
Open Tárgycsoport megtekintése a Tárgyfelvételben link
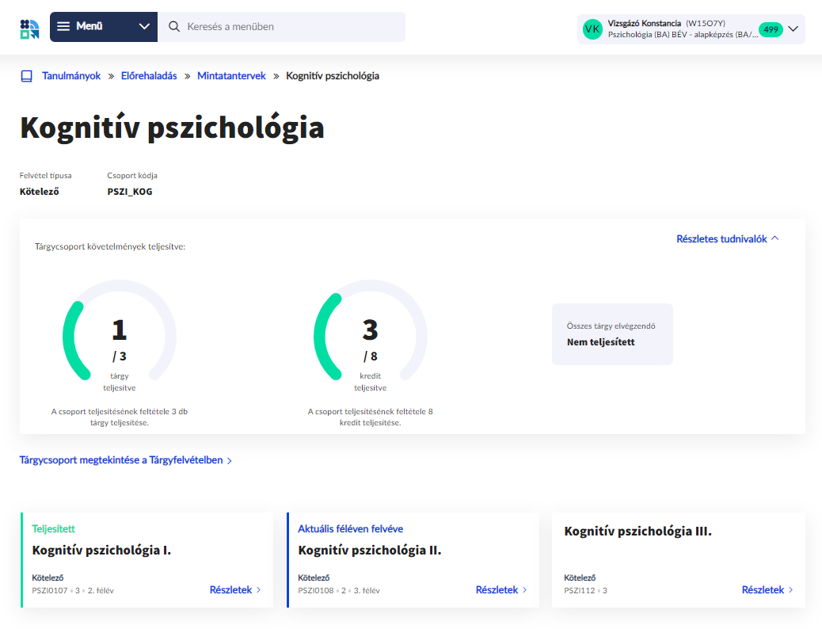click(x=125, y=460)
